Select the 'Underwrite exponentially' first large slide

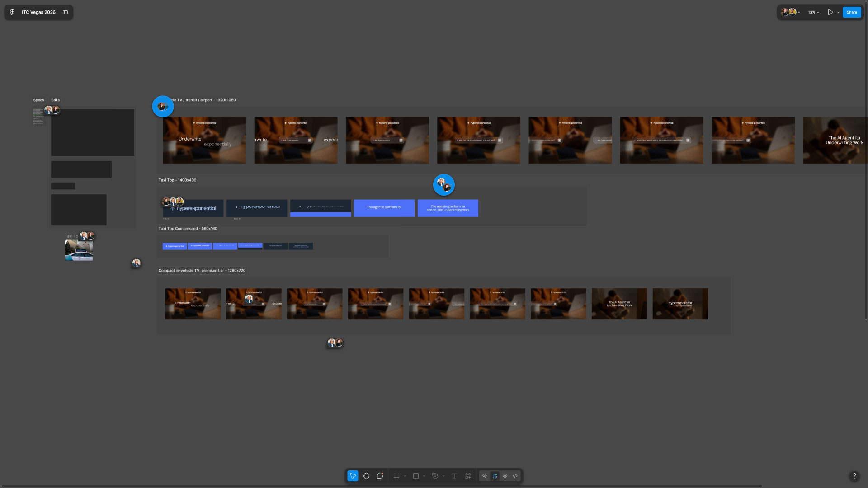(204, 140)
